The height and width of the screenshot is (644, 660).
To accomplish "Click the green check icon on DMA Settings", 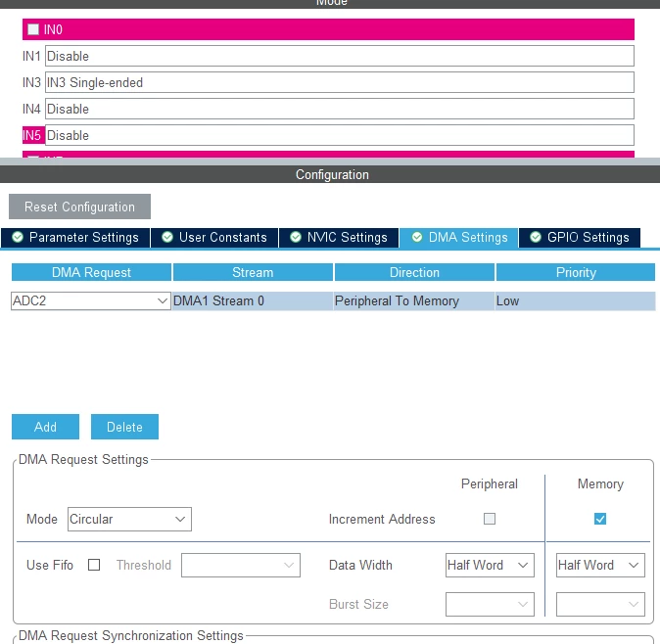I will (x=417, y=237).
